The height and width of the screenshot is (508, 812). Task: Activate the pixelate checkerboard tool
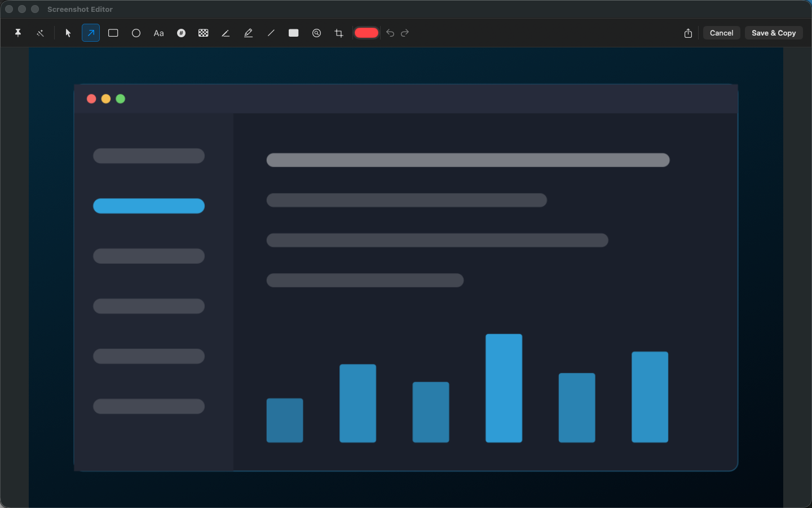204,33
